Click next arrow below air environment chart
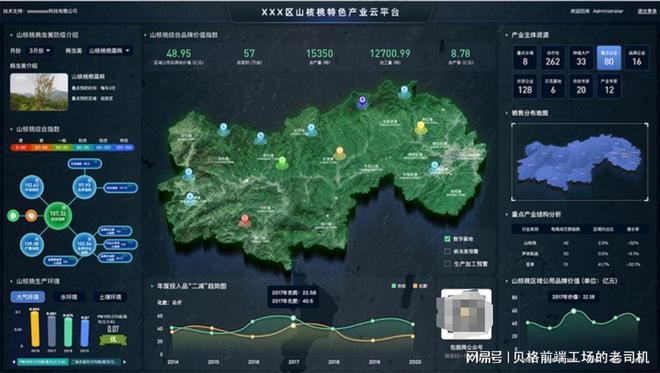 125,362
